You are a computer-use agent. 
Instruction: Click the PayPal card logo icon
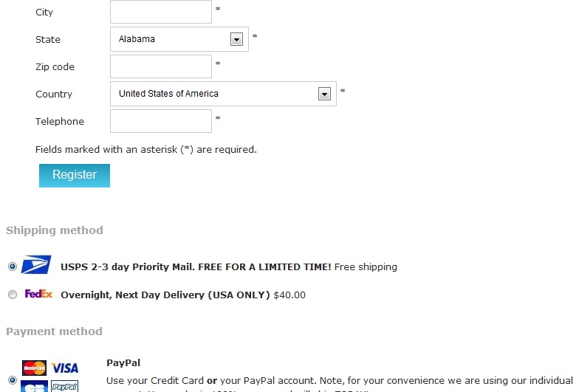point(65,386)
